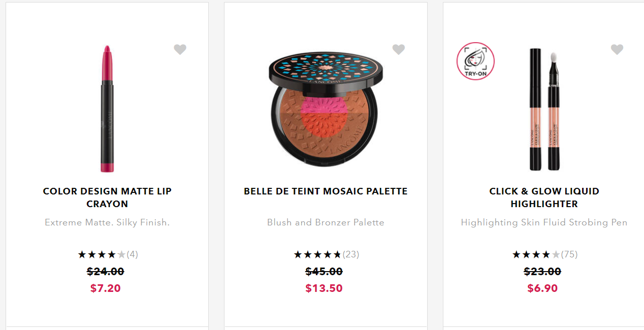View the liquid highlighter pen image
Viewport: 644px width, 330px height.
544,109
